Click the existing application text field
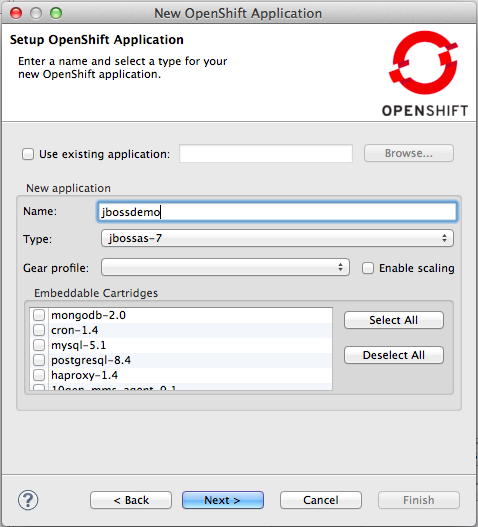Screen dimensions: 478x527 click(x=266, y=154)
